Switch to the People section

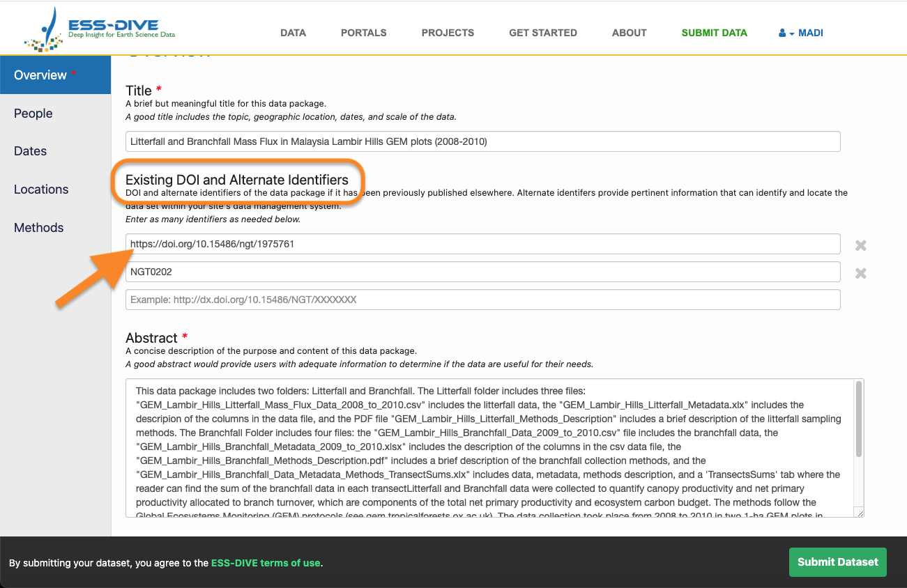coord(33,114)
